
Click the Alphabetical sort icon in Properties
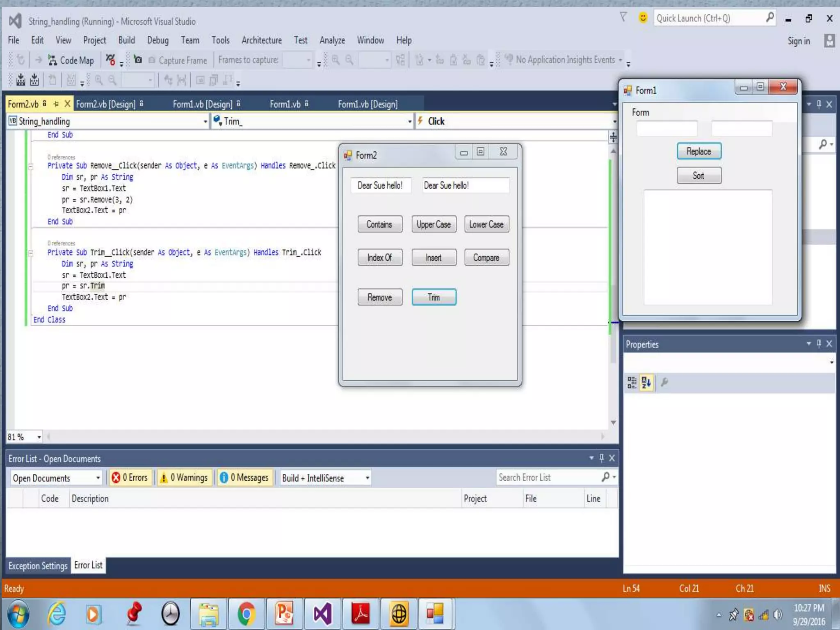[646, 382]
